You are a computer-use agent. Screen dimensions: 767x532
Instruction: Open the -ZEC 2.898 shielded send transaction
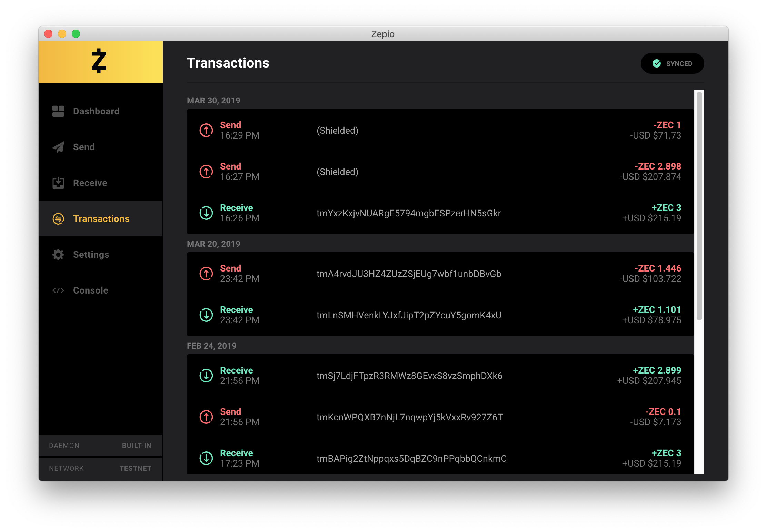click(440, 172)
